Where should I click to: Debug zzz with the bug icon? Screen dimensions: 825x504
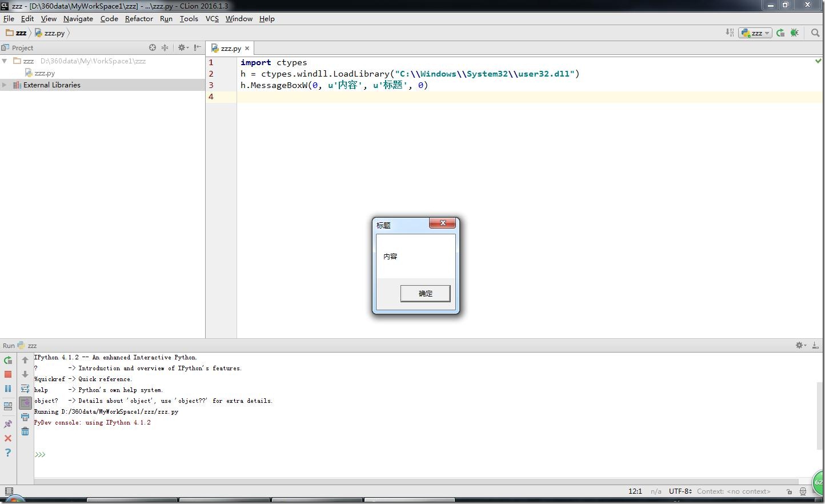pyautogui.click(x=795, y=33)
